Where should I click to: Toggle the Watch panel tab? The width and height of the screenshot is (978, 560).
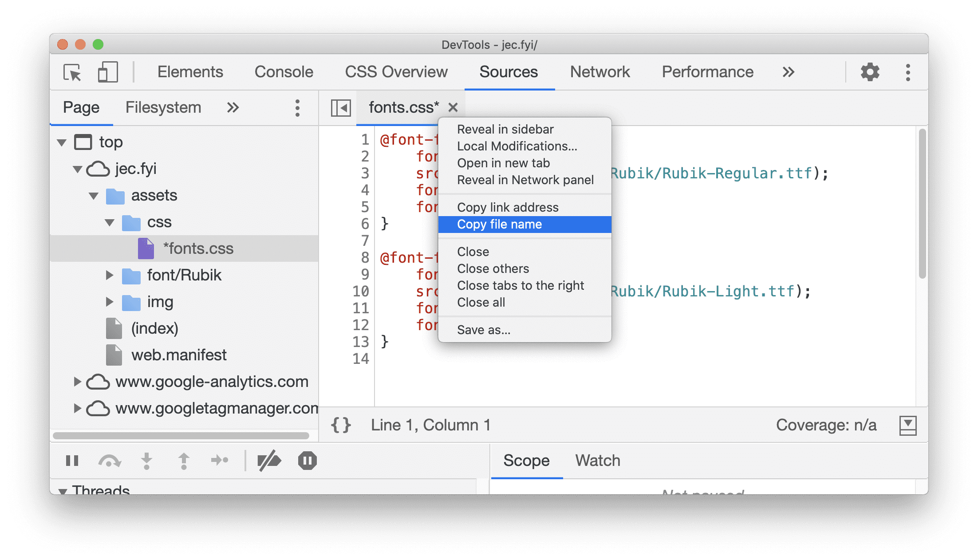(x=593, y=461)
